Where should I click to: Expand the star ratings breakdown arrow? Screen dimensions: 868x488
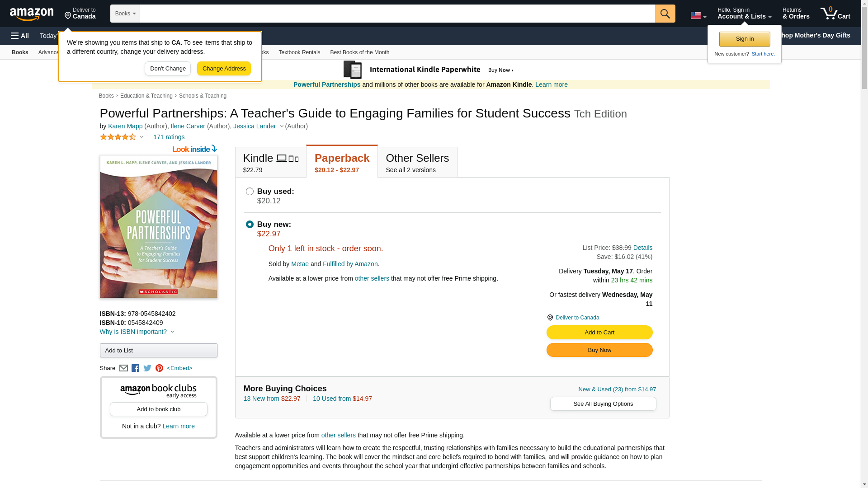tap(142, 137)
